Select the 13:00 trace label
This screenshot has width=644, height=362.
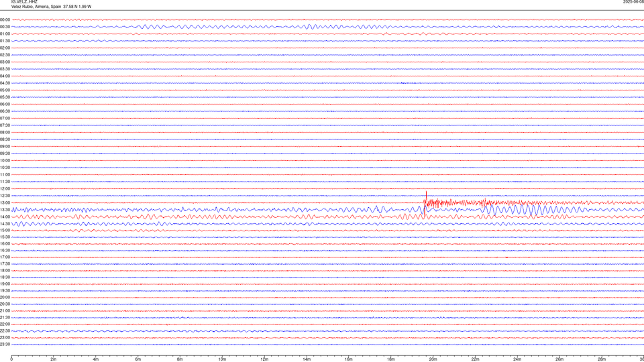5,202
